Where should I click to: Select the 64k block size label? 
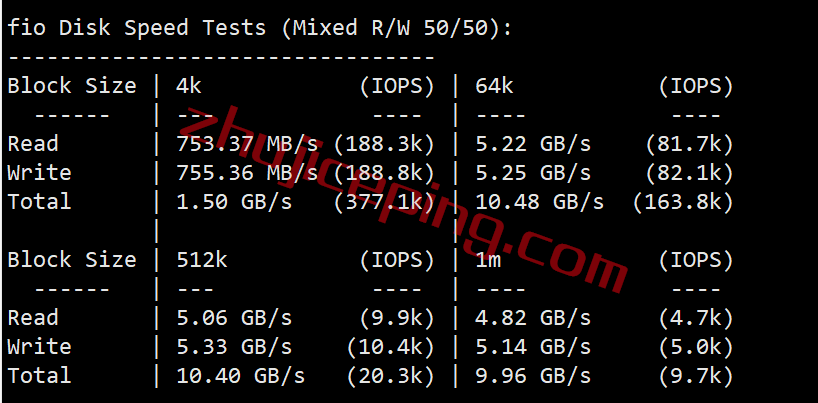(x=494, y=86)
